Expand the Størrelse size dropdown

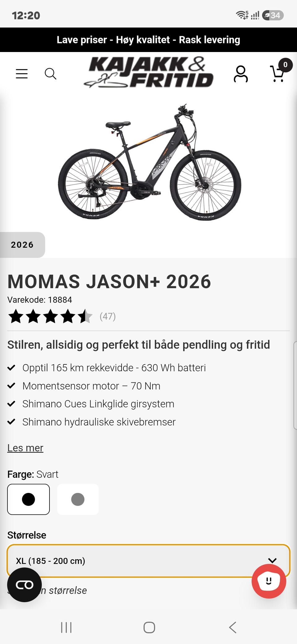pyautogui.click(x=148, y=561)
